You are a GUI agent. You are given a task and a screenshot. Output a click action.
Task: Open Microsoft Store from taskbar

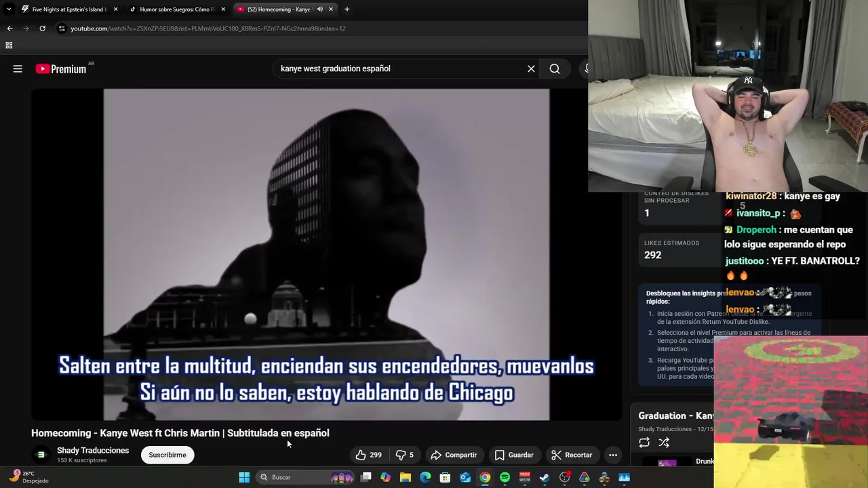point(446,477)
